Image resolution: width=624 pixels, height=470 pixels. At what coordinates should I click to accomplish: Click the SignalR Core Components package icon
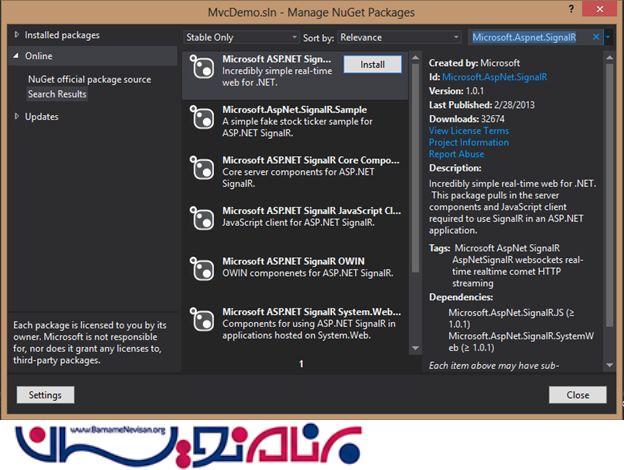tap(202, 168)
